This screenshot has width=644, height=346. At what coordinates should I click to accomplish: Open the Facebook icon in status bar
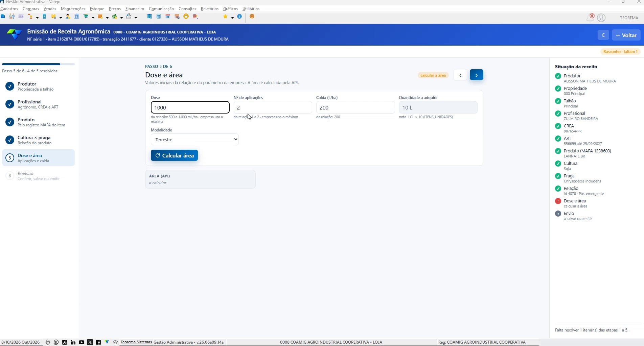pos(98,342)
